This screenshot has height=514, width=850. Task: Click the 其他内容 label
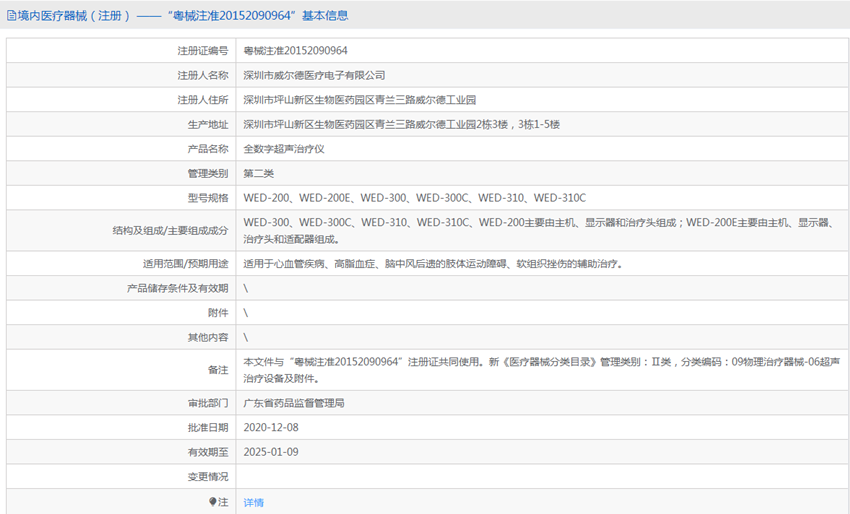[208, 337]
